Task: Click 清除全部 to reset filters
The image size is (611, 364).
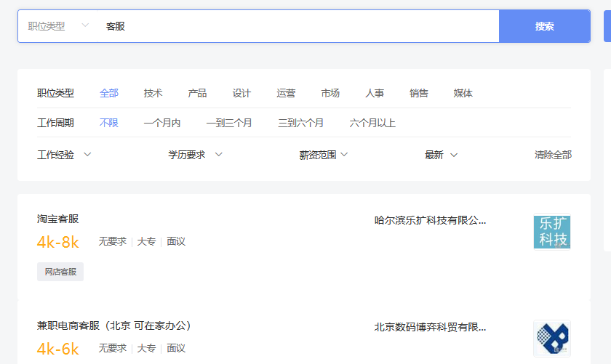Action: (553, 155)
